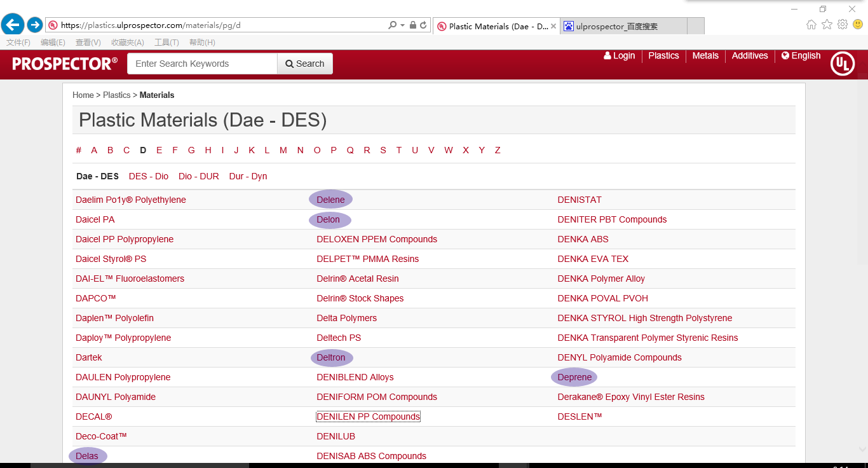Open DAI-EL™ Fluoroelastomers link
The width and height of the screenshot is (868, 468).
click(130, 279)
